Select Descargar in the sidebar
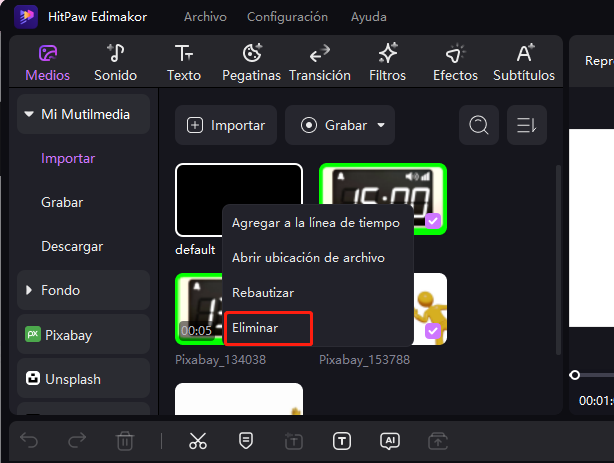 coord(72,246)
